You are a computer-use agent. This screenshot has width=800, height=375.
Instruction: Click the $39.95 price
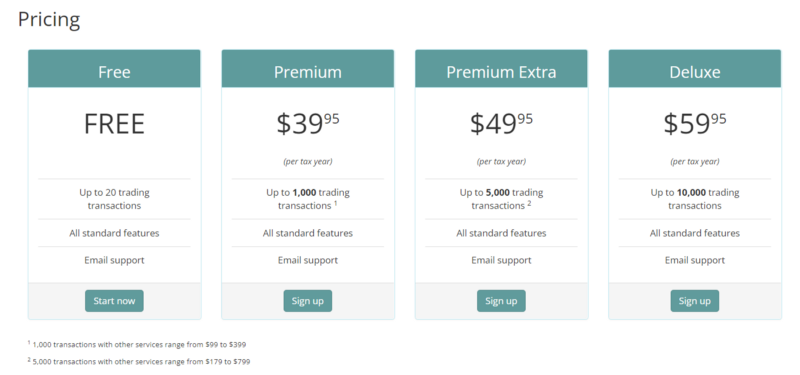tap(308, 124)
